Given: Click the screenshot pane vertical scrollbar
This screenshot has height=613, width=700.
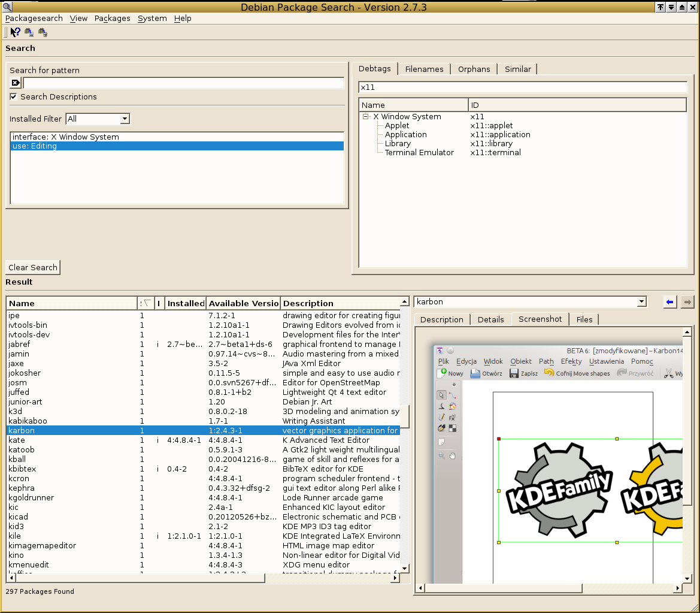Looking at the screenshot, I should pos(687,421).
